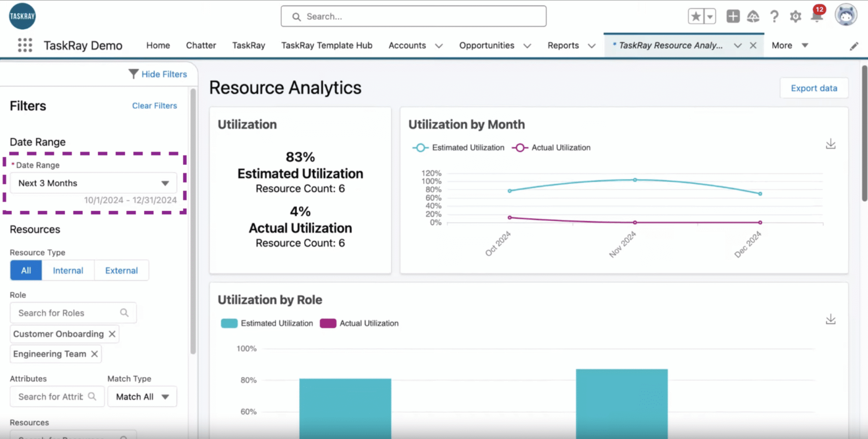Click the Clear Filters link

click(154, 106)
